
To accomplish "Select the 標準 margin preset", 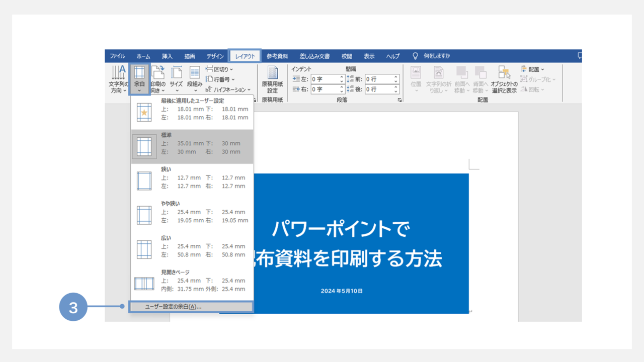I will tap(192, 146).
